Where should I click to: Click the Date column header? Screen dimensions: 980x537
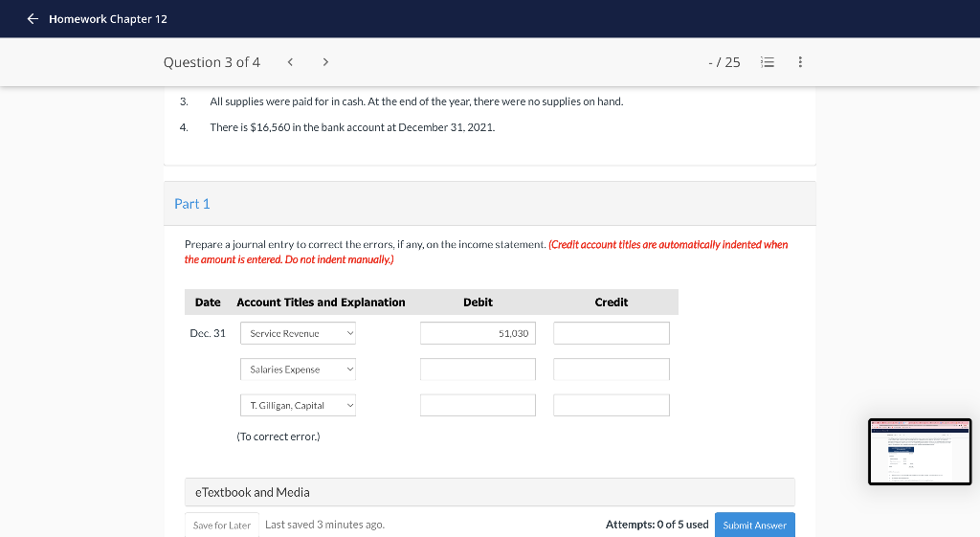click(x=208, y=302)
